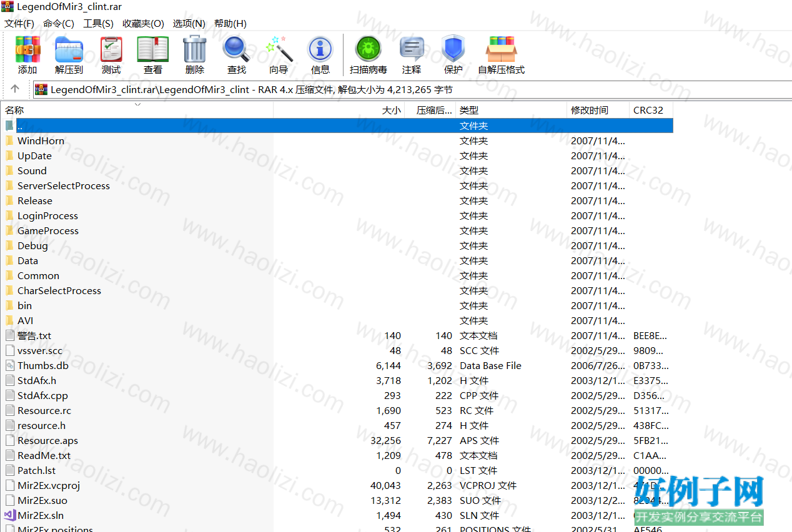Click the SFX (自解压格式) toolbar icon
The image size is (792, 532).
[502, 49]
